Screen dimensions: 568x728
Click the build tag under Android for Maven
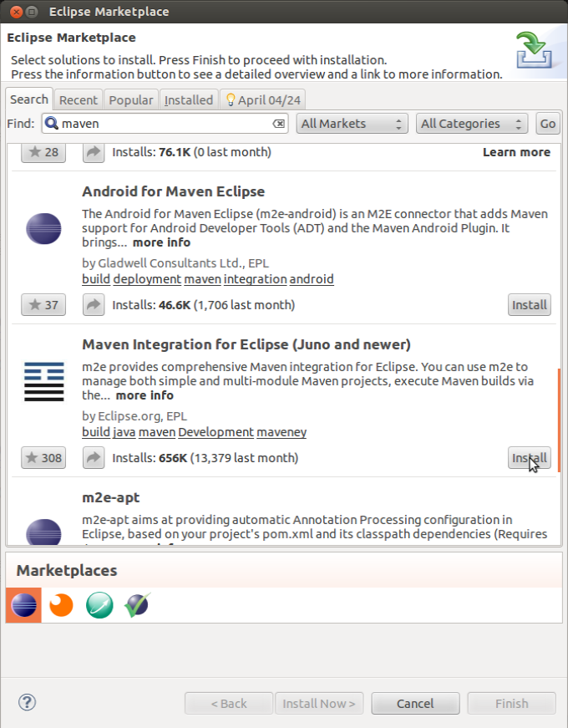96,279
